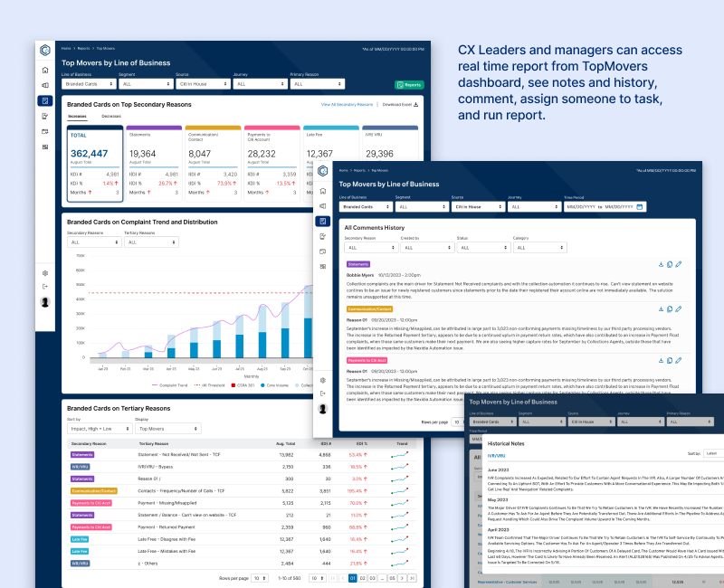Screen dimensions: 724x588
Task: Jump to last page in Tertiary Reasons pagination
Action: [413, 578]
